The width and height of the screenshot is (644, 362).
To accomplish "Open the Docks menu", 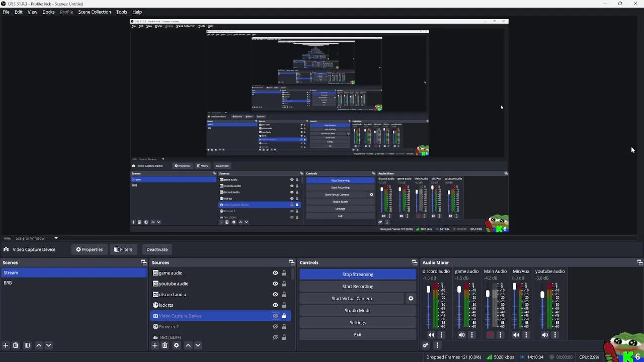I will pyautogui.click(x=48, y=12).
